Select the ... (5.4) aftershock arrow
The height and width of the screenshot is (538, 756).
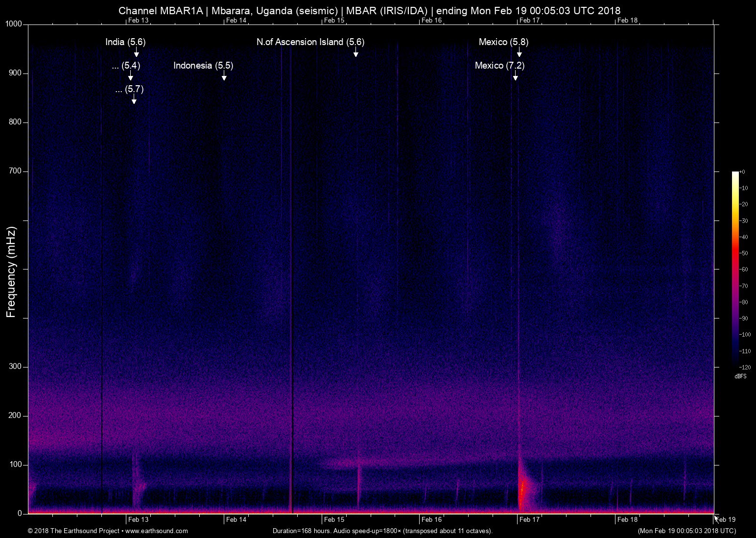click(x=131, y=77)
